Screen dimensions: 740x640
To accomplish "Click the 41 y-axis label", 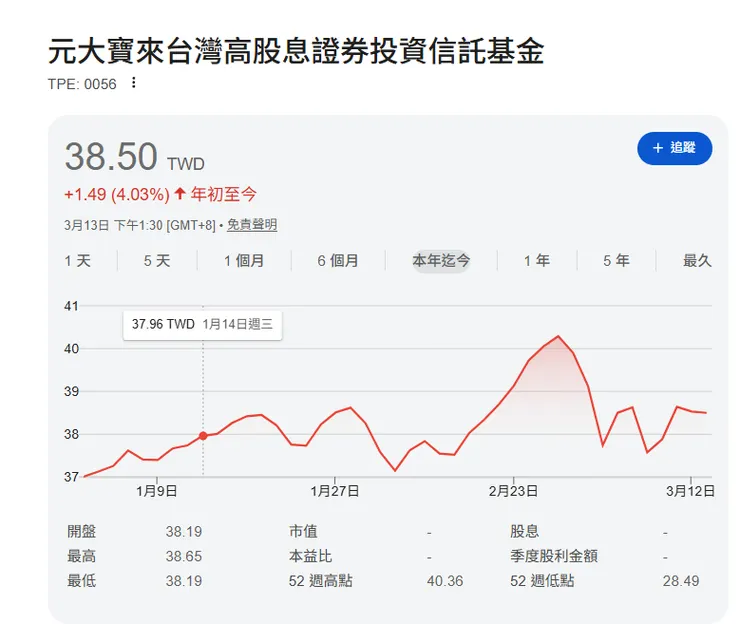I will tap(71, 306).
